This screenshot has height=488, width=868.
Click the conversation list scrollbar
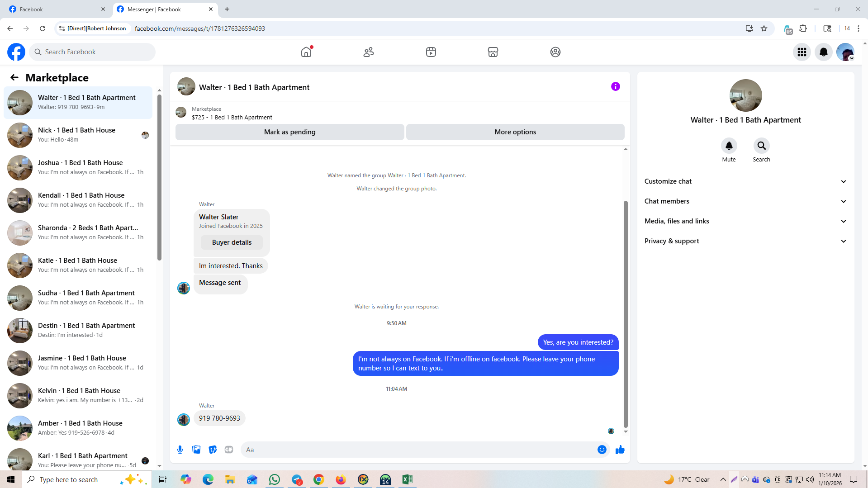[159, 176]
